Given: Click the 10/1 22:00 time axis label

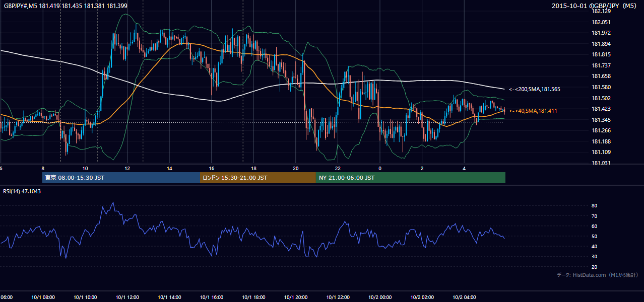Looking at the screenshot, I should pos(338,297).
